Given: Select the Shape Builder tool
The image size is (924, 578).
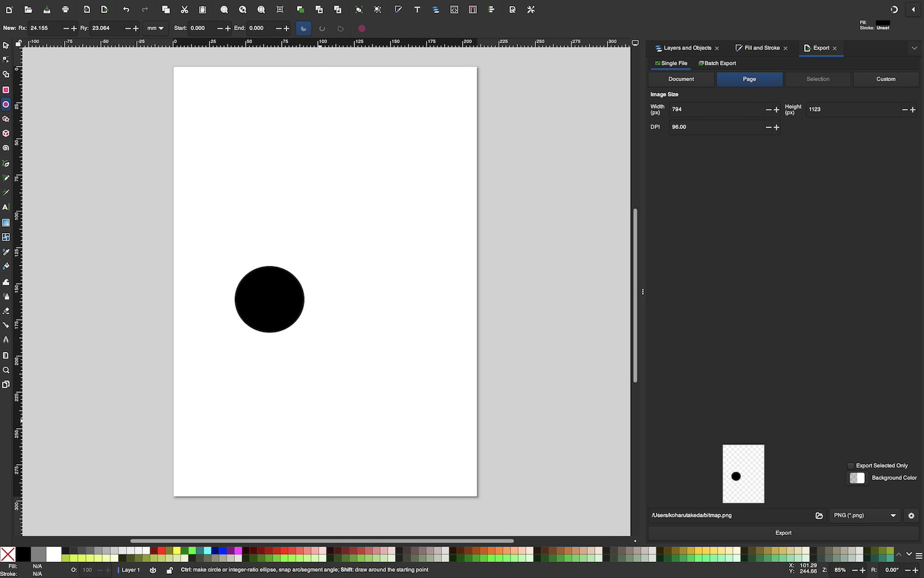Looking at the screenshot, I should (x=6, y=75).
